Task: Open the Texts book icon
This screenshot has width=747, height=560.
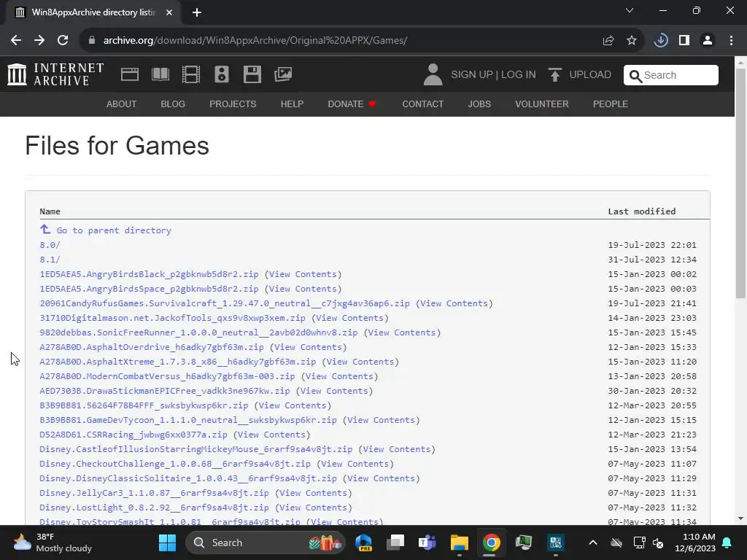Action: point(160,74)
